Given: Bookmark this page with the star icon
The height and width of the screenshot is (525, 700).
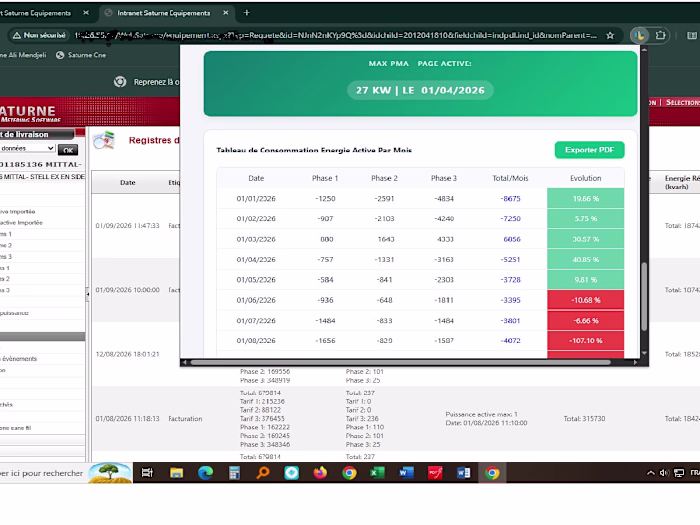Looking at the screenshot, I should 610,35.
